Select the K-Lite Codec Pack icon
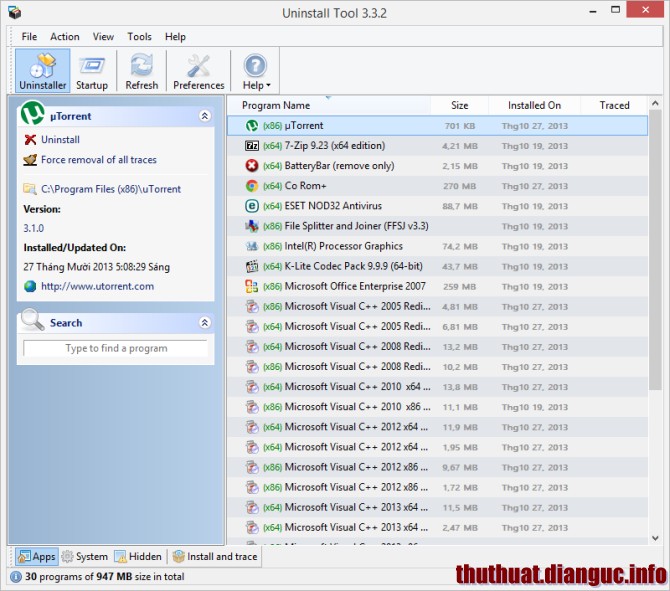 252,266
